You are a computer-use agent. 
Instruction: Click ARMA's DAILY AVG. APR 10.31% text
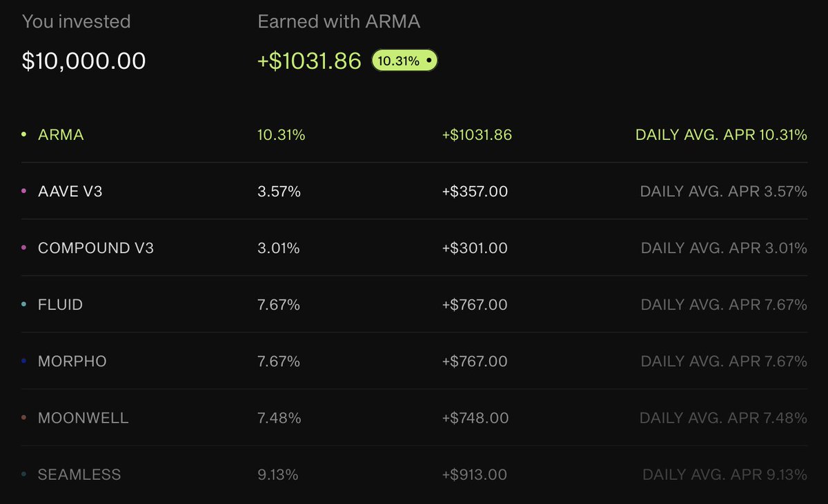click(721, 135)
